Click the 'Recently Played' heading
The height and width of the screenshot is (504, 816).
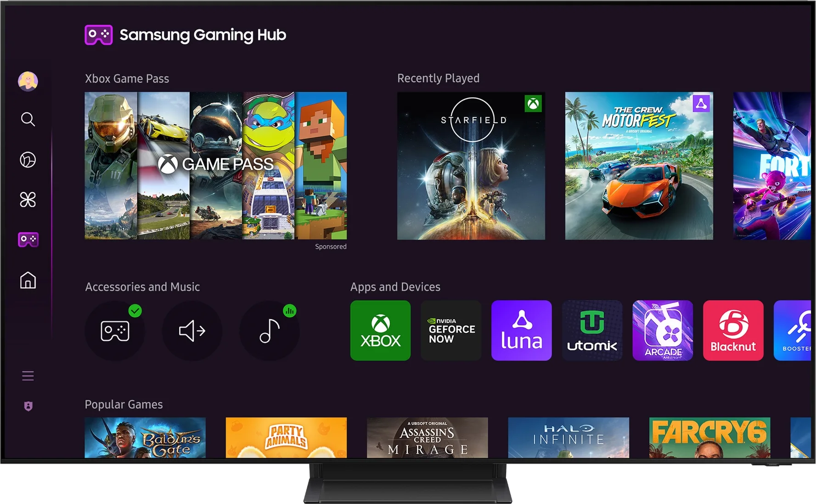[438, 78]
